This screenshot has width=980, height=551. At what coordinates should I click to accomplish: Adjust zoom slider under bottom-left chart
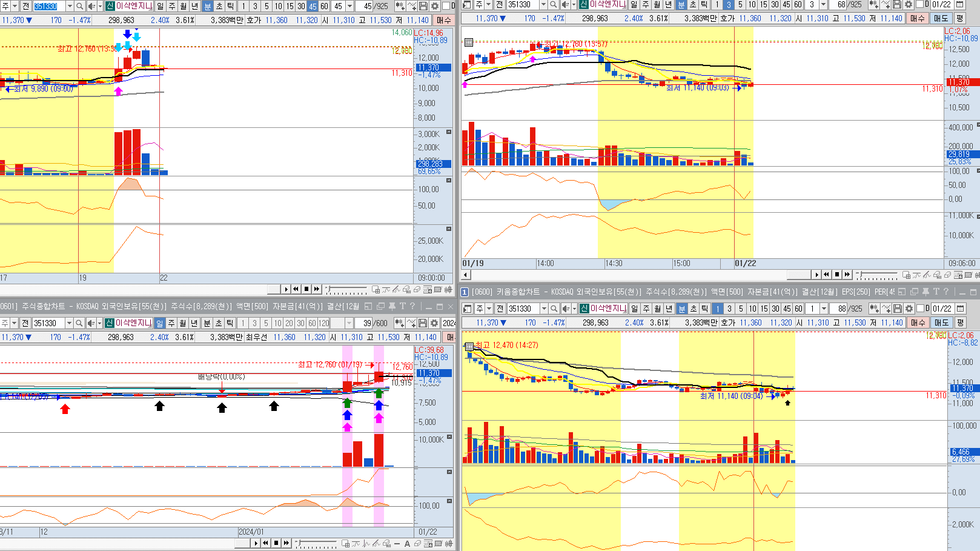point(316,543)
